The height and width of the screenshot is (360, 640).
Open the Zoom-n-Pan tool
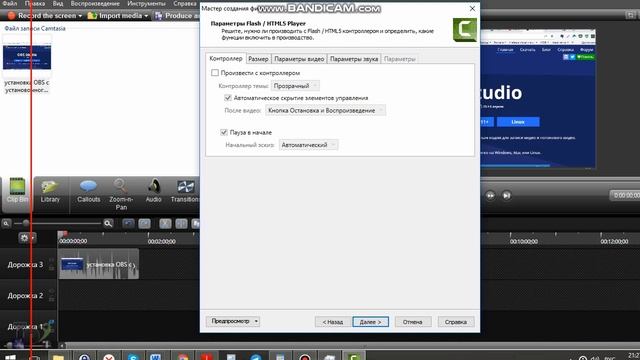point(121,194)
